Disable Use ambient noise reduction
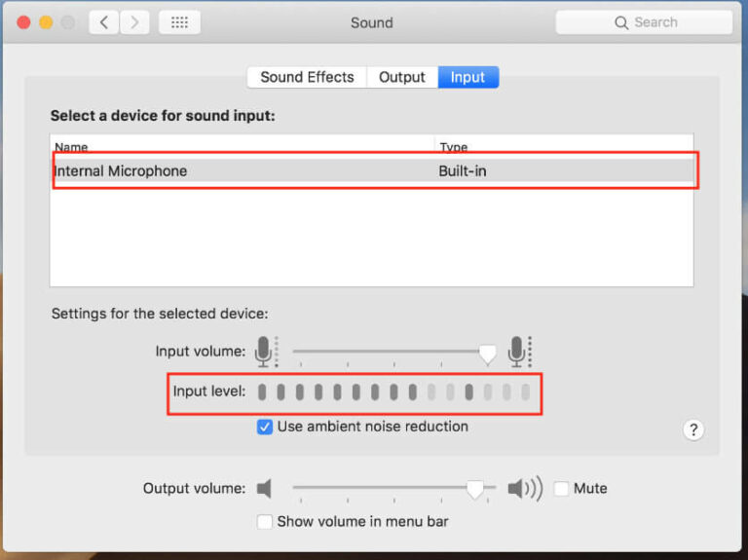The height and width of the screenshot is (560, 748). [x=264, y=427]
